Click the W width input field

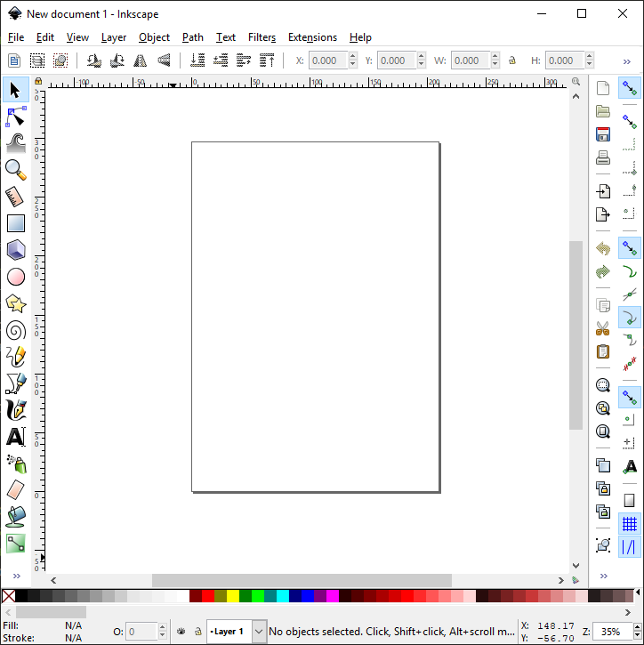pyautogui.click(x=471, y=60)
